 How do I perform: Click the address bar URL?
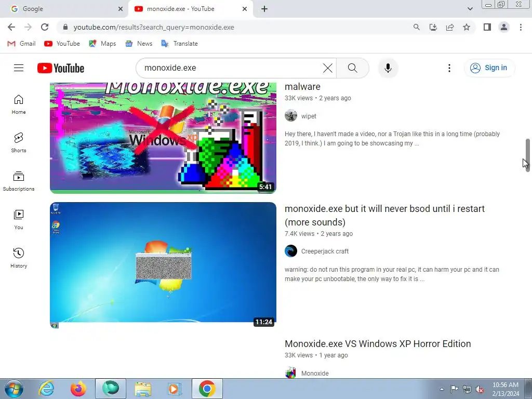pyautogui.click(x=154, y=27)
